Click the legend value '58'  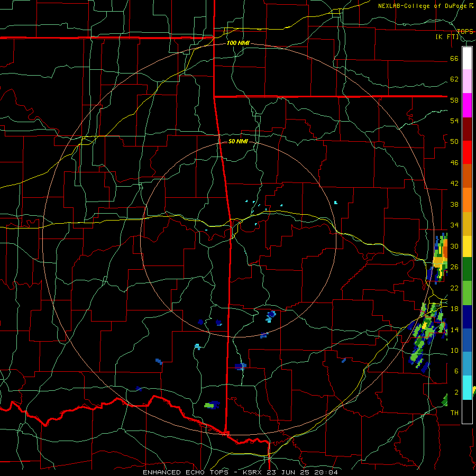pos(454,100)
